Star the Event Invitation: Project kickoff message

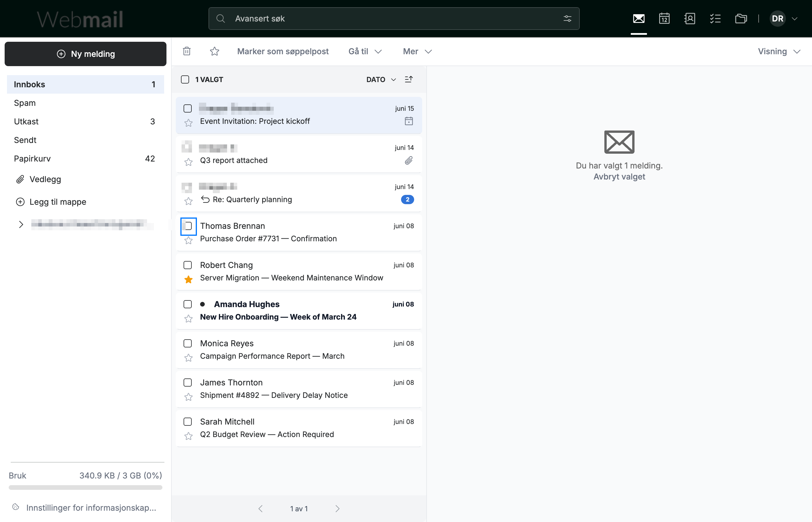click(x=188, y=123)
